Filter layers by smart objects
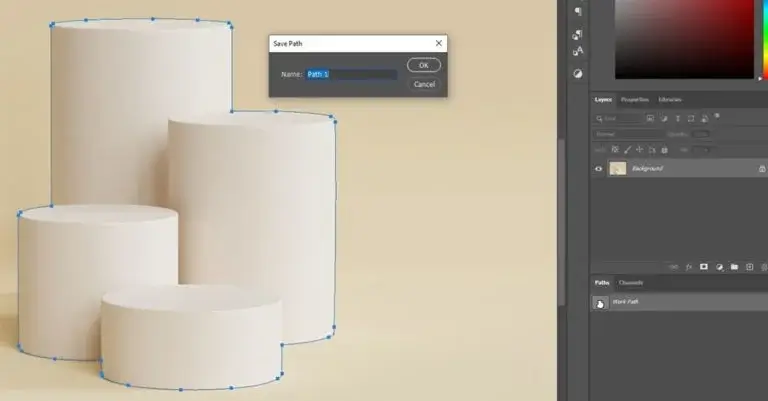Viewport: 768px width, 401px height. pyautogui.click(x=704, y=118)
